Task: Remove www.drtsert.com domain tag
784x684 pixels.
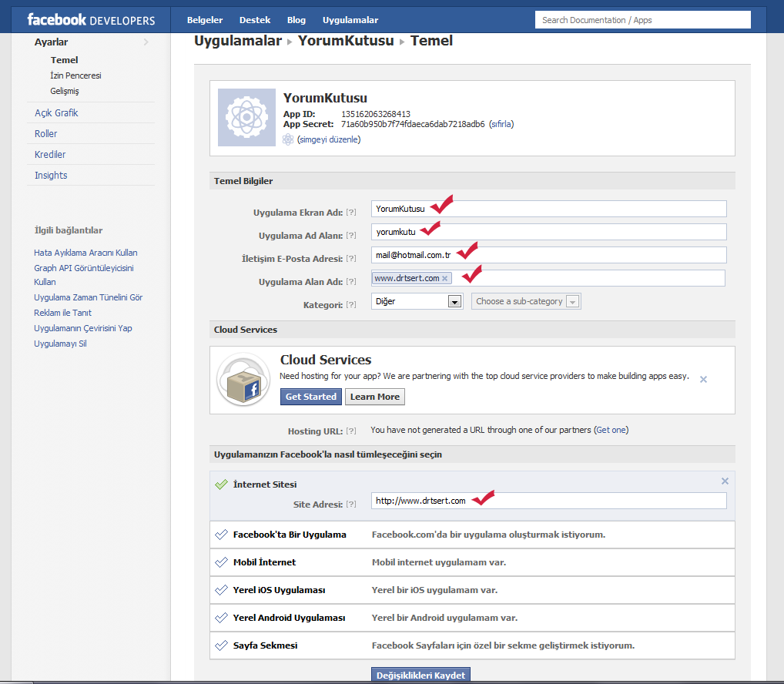Action: click(444, 279)
